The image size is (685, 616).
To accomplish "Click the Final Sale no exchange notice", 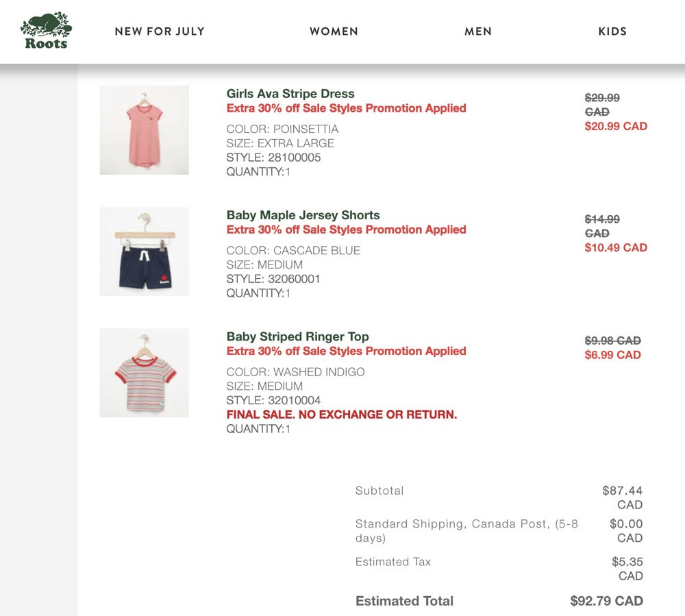I will point(341,415).
